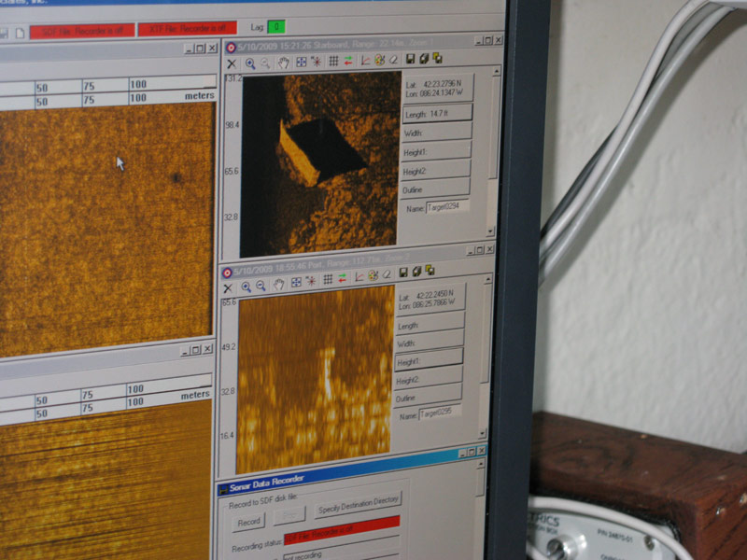This screenshot has height=560, width=747.
Task: Select the hand pan tool in Starboard window
Action: point(284,63)
